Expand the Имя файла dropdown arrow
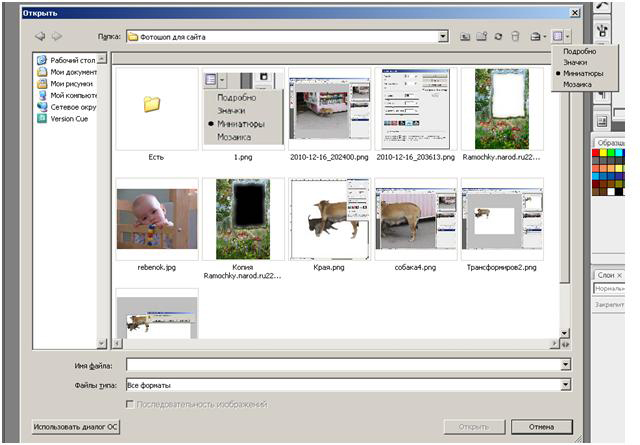 point(565,366)
